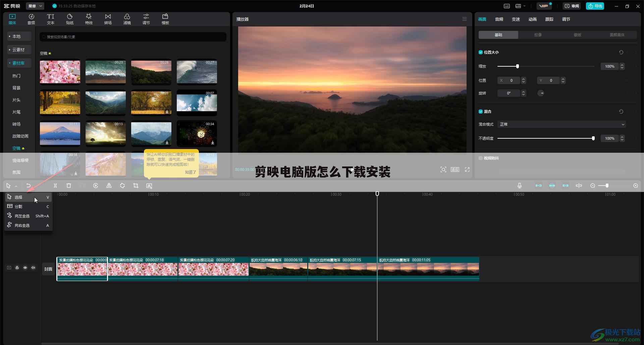Toggle auto-snap in timeline toolbar
Viewport: 644px width, 345px height.
tap(552, 186)
